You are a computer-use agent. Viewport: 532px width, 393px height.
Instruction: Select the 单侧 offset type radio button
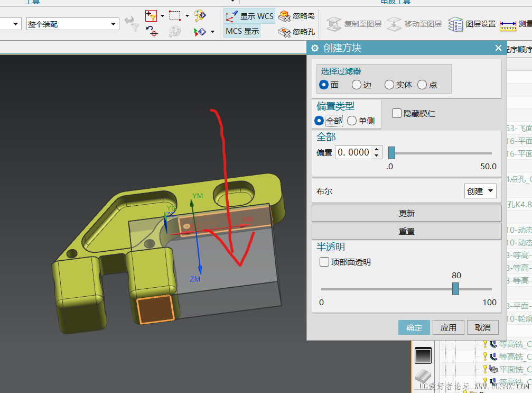click(x=352, y=121)
